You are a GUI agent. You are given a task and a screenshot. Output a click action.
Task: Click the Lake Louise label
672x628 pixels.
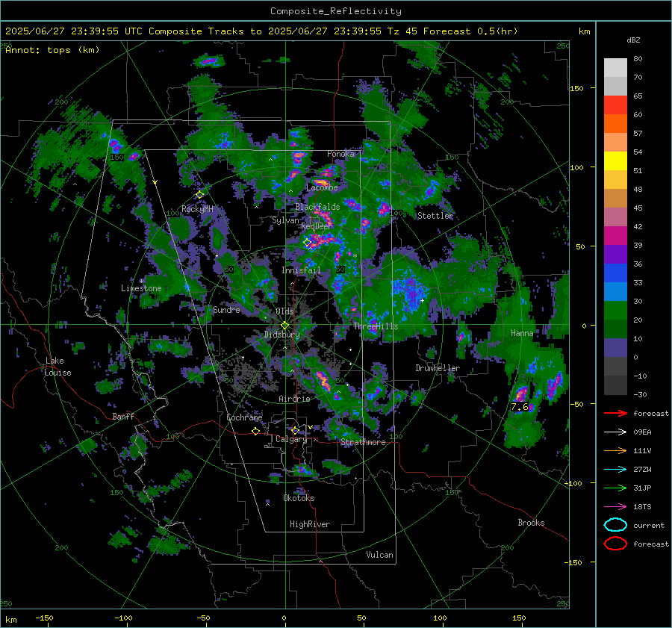coord(57,367)
